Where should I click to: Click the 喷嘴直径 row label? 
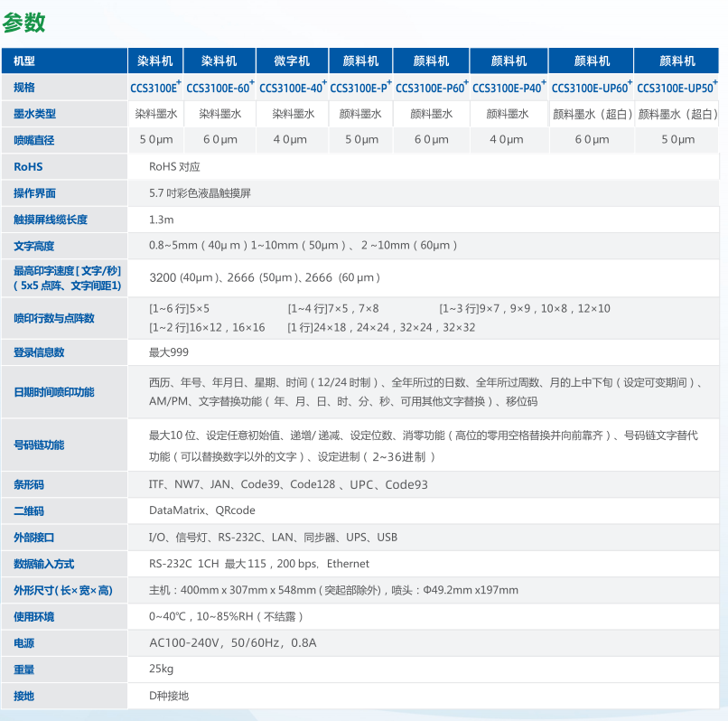(x=34, y=140)
